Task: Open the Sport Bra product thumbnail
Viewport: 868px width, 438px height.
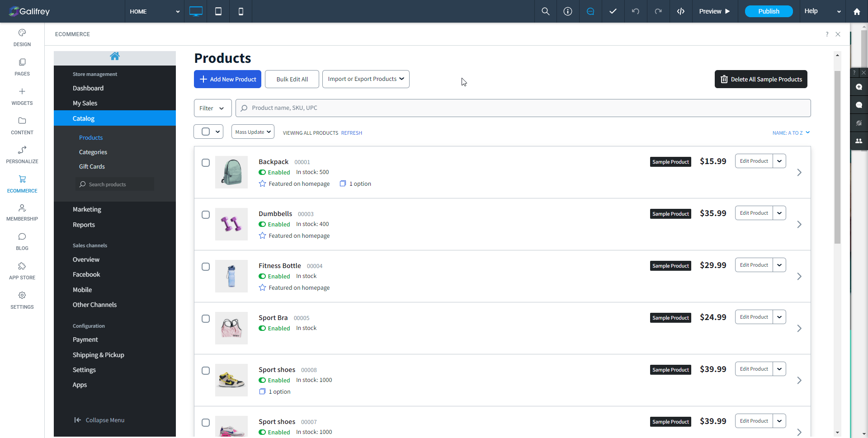Action: [x=231, y=328]
